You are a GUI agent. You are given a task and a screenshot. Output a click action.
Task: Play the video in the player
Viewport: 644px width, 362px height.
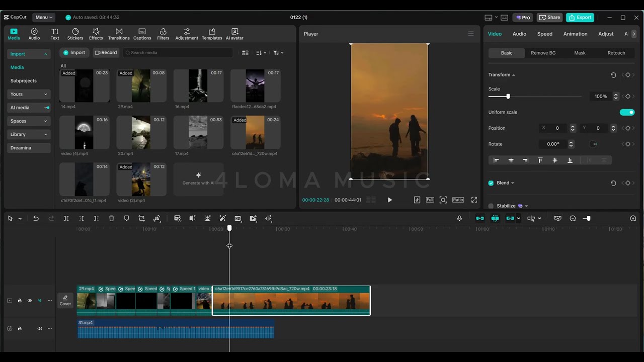(390, 200)
